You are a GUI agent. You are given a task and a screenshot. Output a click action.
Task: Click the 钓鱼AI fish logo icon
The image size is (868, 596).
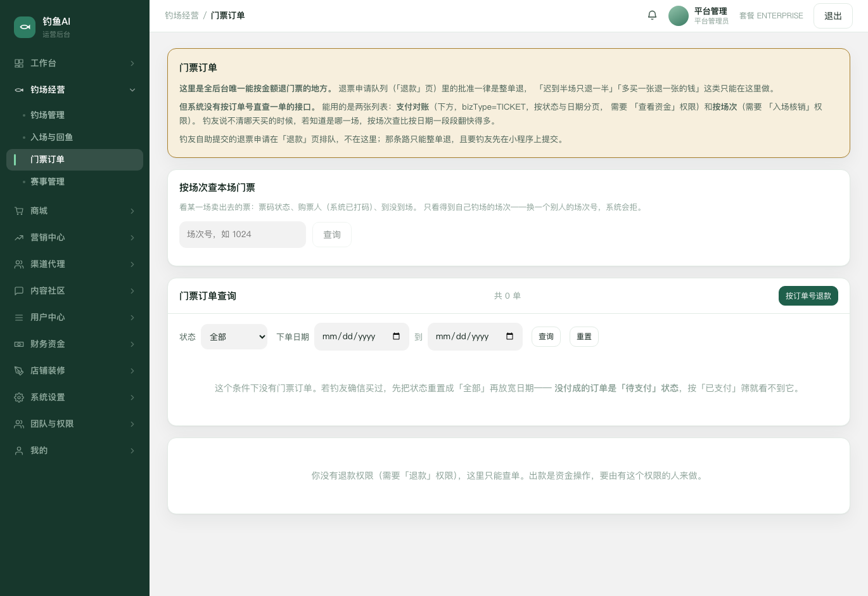(25, 27)
